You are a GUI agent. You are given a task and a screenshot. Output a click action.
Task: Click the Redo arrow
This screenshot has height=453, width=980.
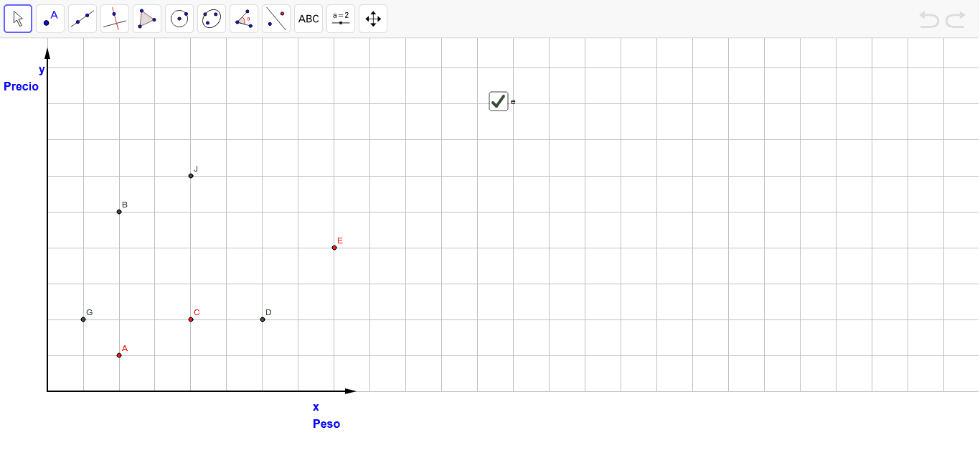(956, 19)
